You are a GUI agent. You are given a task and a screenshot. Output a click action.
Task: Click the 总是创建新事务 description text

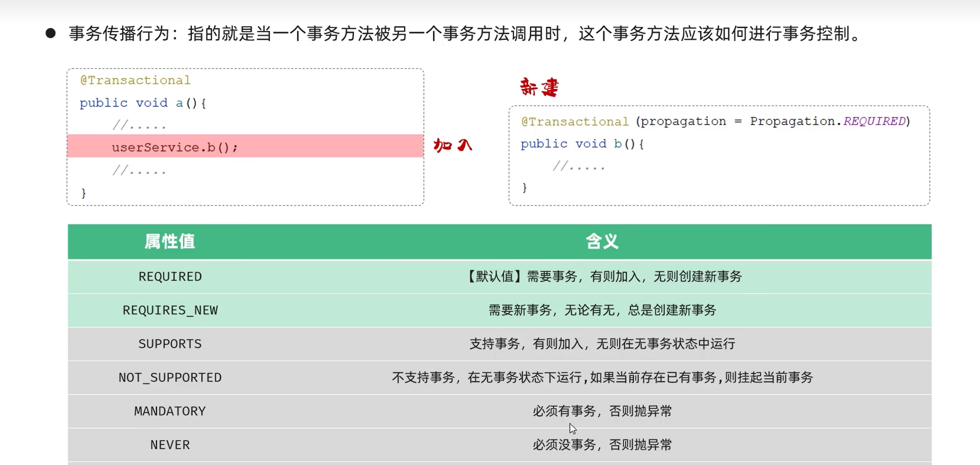672,310
